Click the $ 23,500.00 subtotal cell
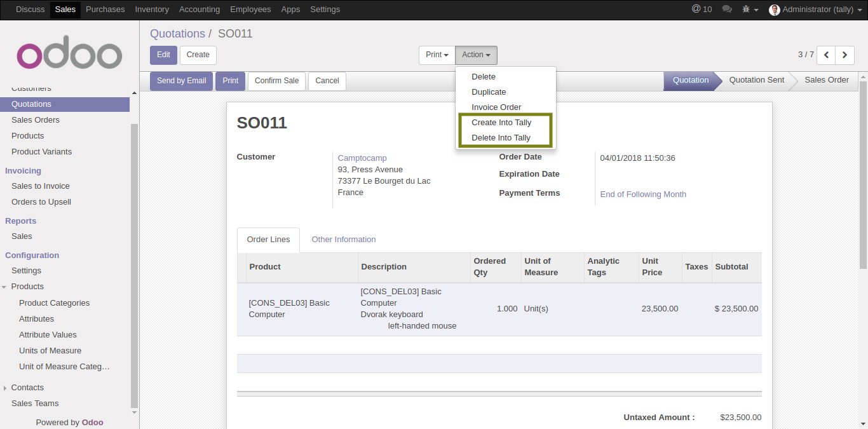The width and height of the screenshot is (868, 429). 736,309
